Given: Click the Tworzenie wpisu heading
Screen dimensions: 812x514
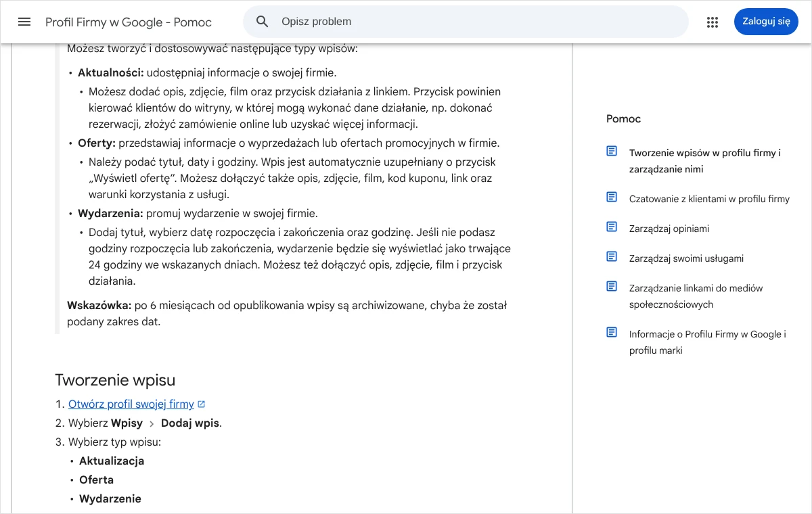Looking at the screenshot, I should pos(115,379).
